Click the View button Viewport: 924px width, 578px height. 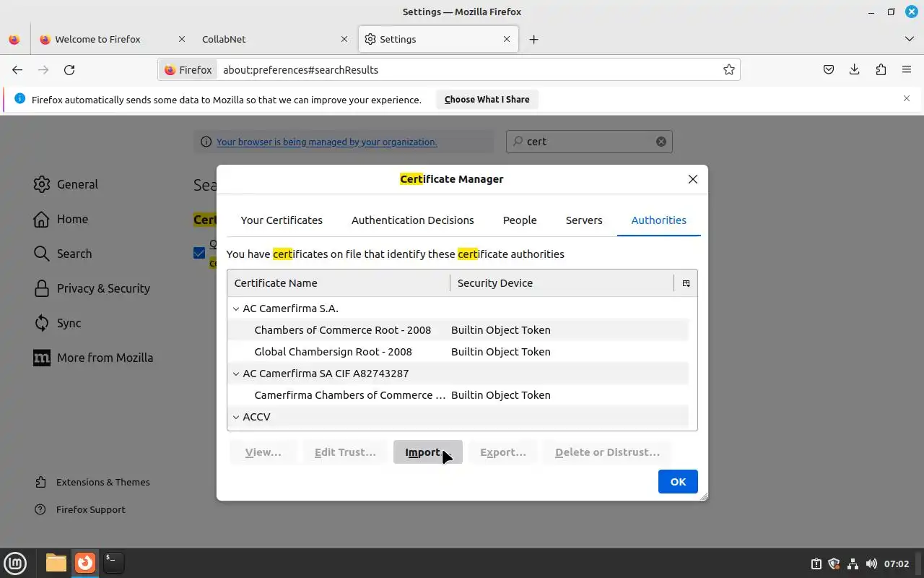click(263, 452)
